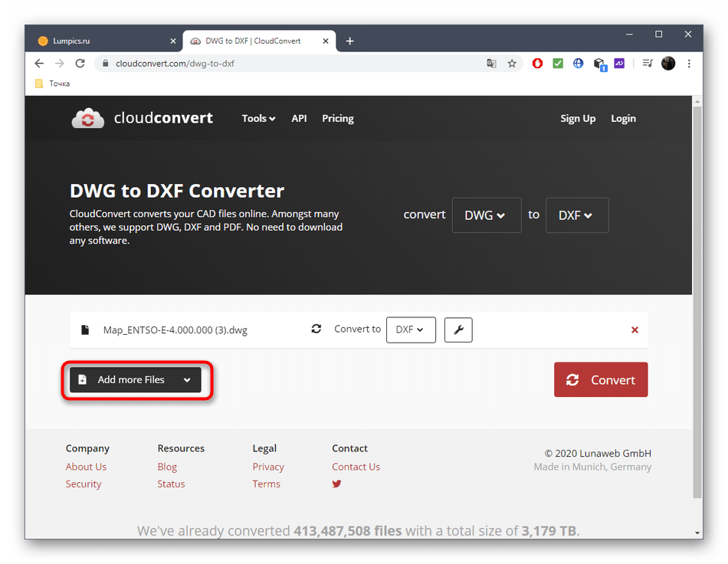Bookmark this page with the star icon

point(512,64)
